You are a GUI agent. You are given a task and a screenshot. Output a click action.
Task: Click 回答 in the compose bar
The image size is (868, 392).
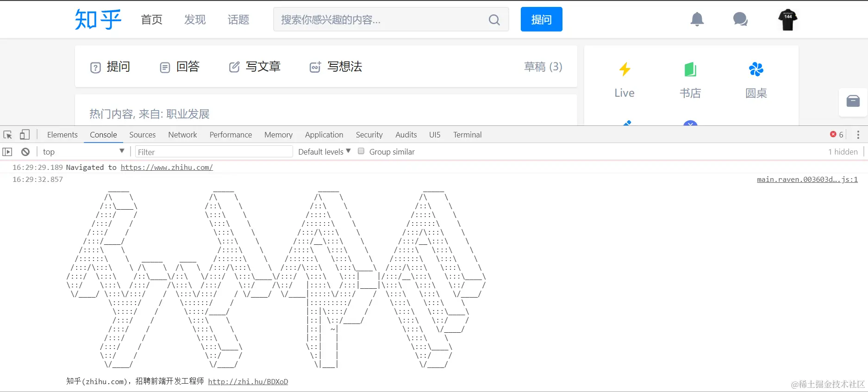tap(180, 67)
